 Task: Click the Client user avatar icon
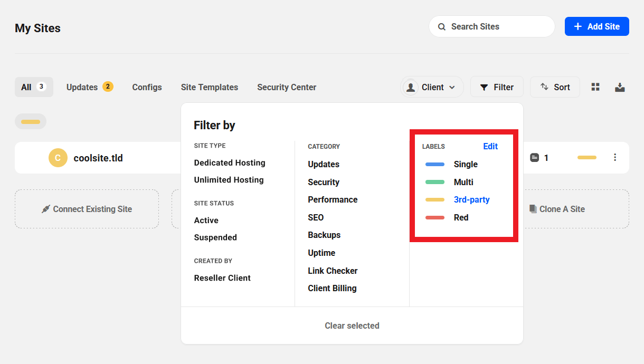410,87
